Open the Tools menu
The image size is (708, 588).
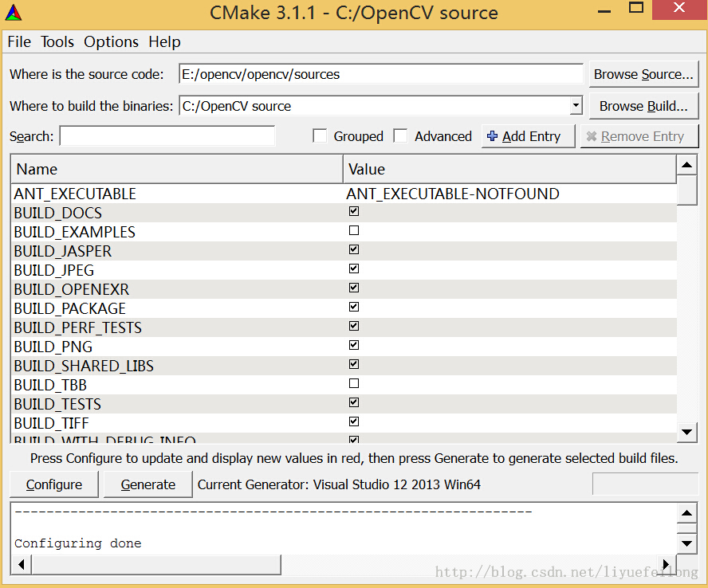(57, 42)
